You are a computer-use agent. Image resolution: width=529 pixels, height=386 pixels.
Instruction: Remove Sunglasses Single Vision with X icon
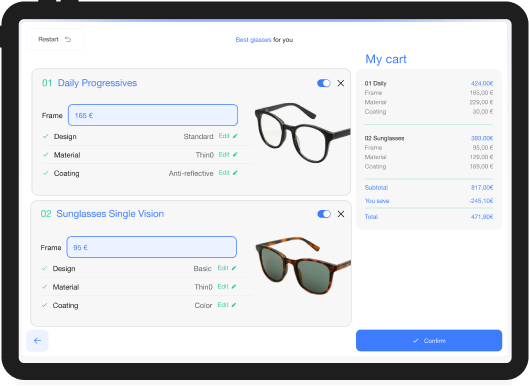point(341,214)
